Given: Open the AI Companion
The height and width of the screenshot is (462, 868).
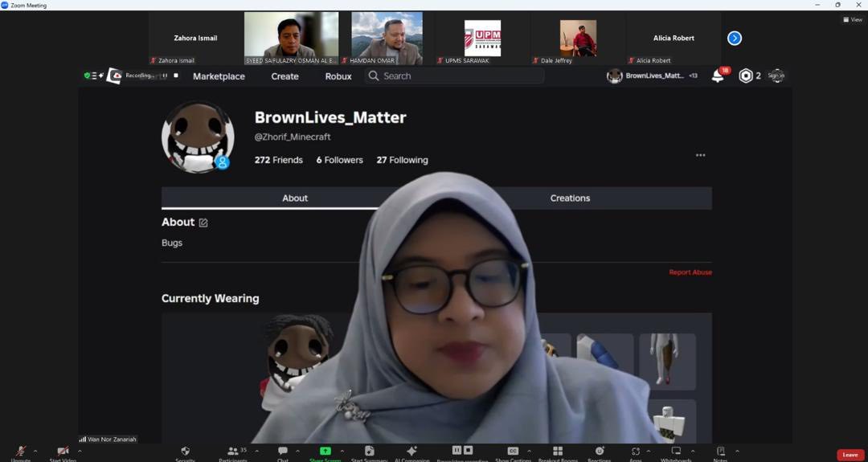Looking at the screenshot, I should [411, 453].
